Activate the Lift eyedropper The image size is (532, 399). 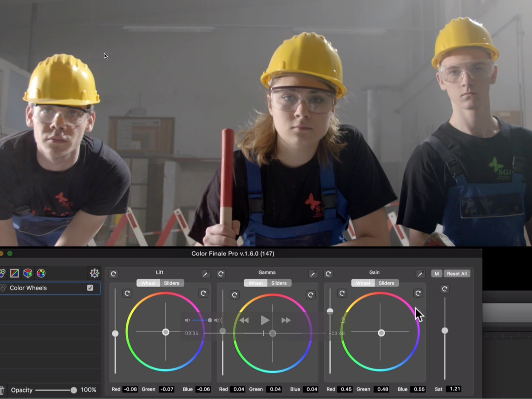[206, 273]
